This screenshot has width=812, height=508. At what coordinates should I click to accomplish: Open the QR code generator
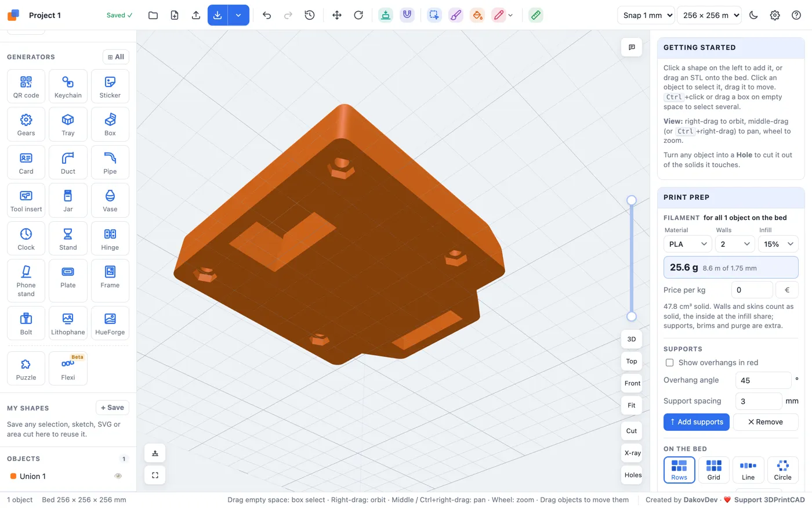pos(26,87)
